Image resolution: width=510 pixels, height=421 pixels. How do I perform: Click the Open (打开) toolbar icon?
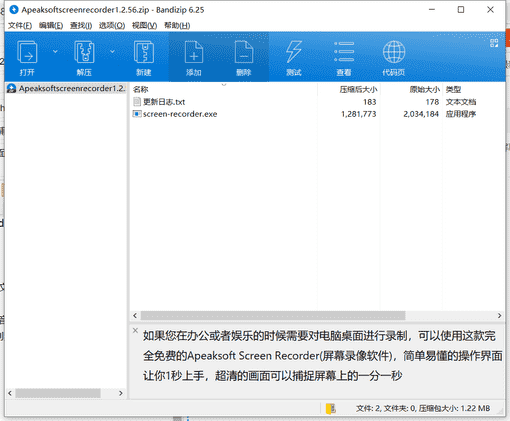(x=27, y=52)
